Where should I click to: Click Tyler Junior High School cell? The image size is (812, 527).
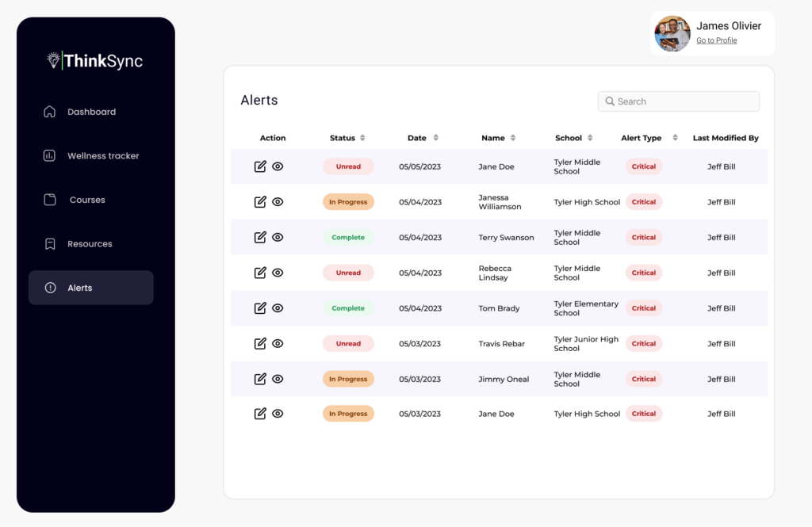(586, 343)
